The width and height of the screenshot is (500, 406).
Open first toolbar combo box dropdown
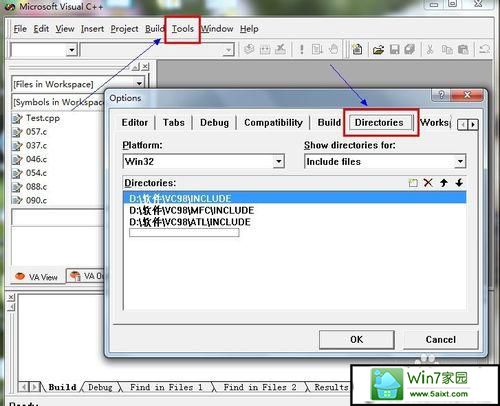pyautogui.click(x=72, y=50)
